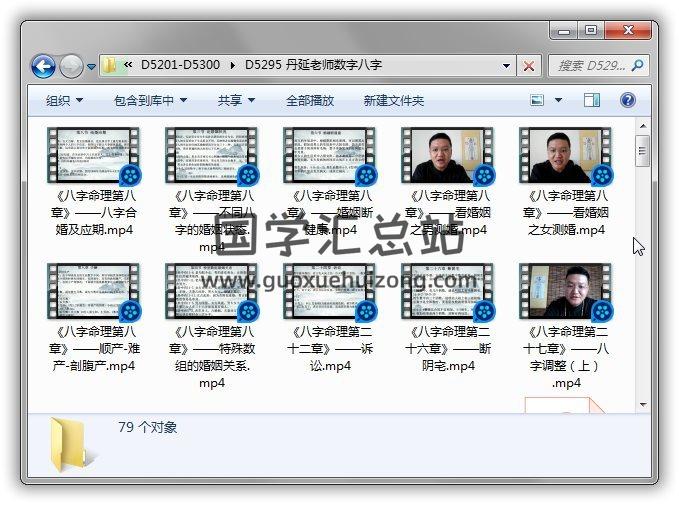Click the change view icon
The height and width of the screenshot is (505, 679).
(537, 100)
